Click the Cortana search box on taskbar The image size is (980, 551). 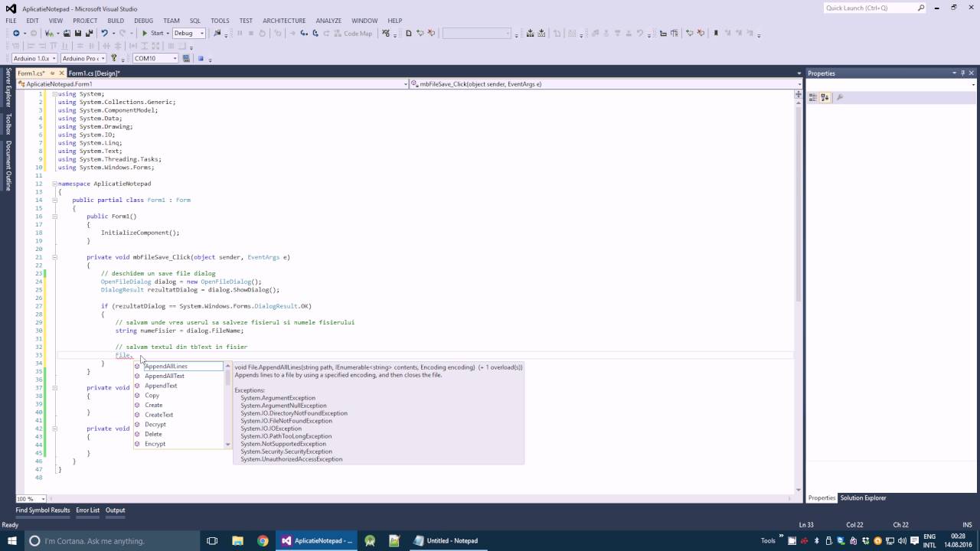pyautogui.click(x=111, y=540)
